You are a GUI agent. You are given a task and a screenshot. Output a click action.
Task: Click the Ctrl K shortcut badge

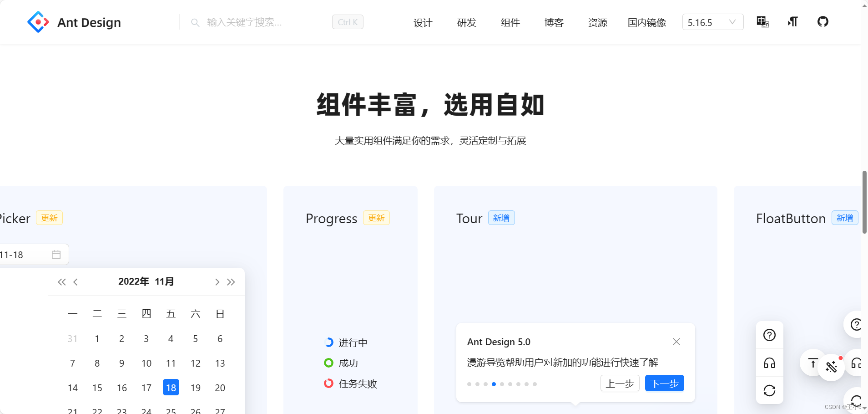point(348,22)
